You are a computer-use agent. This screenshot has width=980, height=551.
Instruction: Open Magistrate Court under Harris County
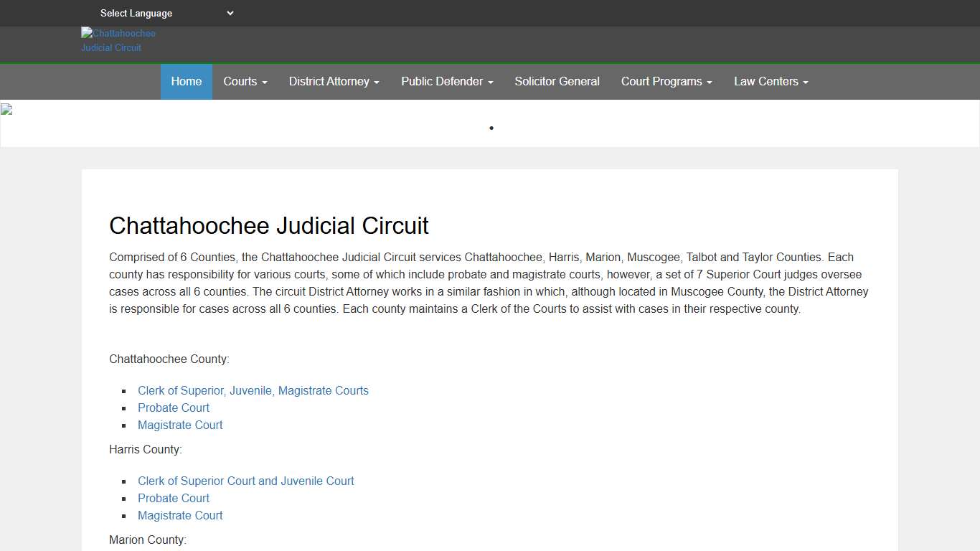tap(180, 515)
